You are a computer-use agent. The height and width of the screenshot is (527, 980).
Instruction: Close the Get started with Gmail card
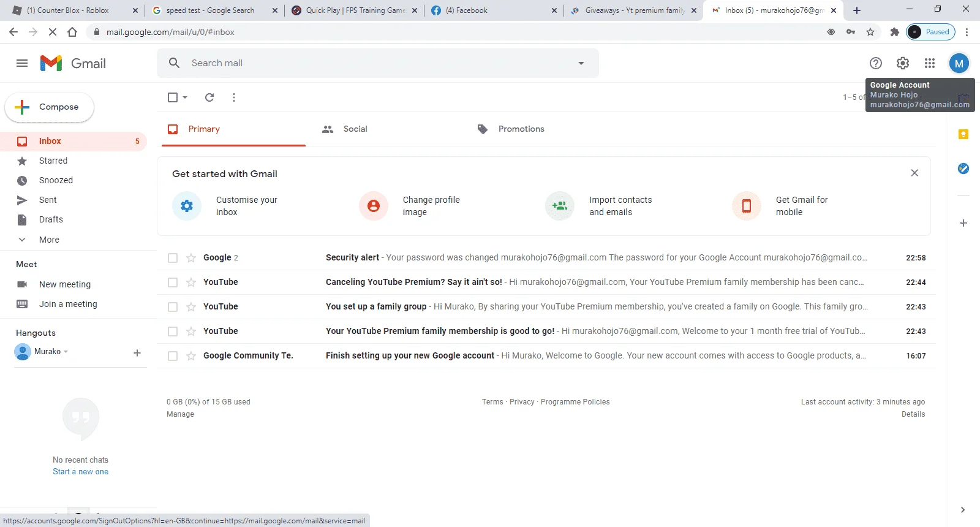914,173
